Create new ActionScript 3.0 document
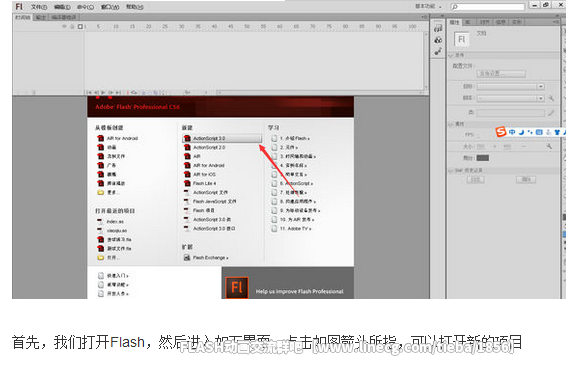The width and height of the screenshot is (566, 366). [x=222, y=138]
